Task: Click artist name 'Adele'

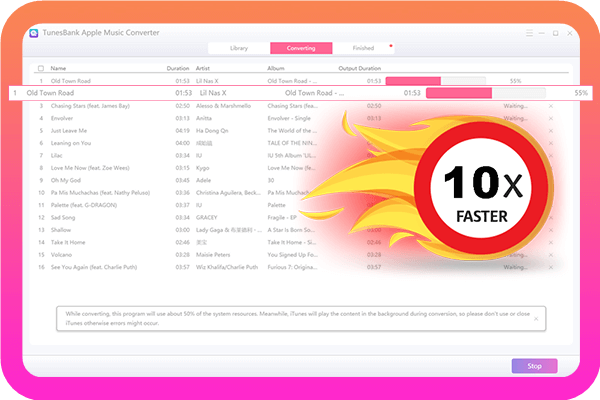Action: (x=204, y=180)
